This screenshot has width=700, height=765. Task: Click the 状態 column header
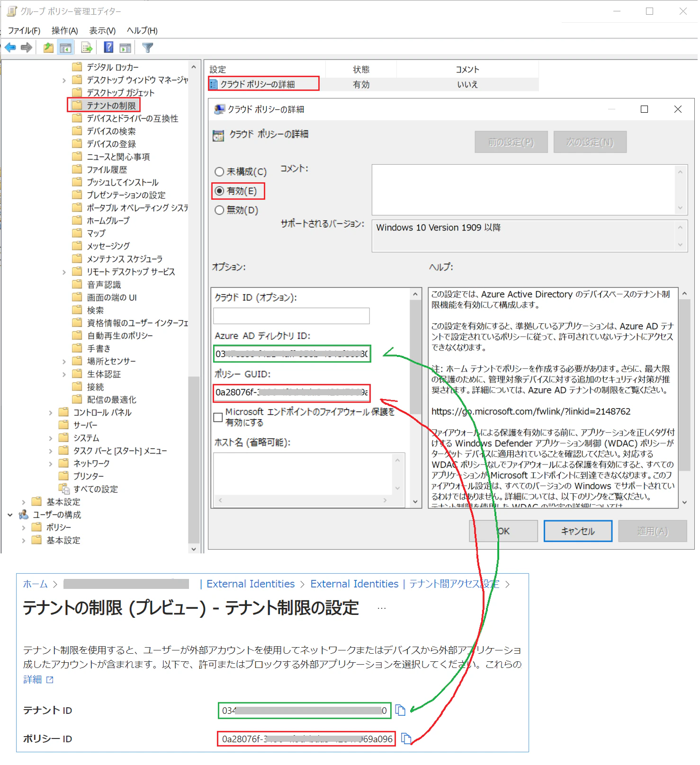[361, 70]
